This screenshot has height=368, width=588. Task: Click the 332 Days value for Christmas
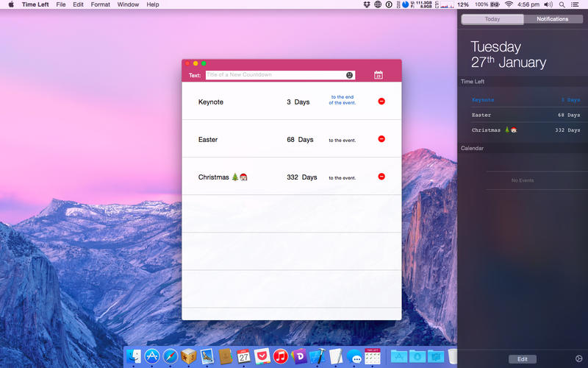point(302,177)
